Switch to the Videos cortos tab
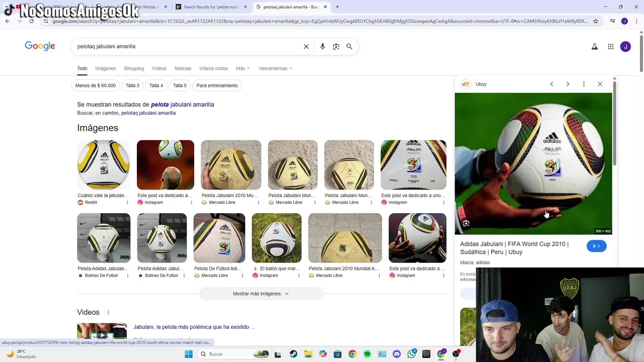The image size is (644, 362). click(213, 68)
